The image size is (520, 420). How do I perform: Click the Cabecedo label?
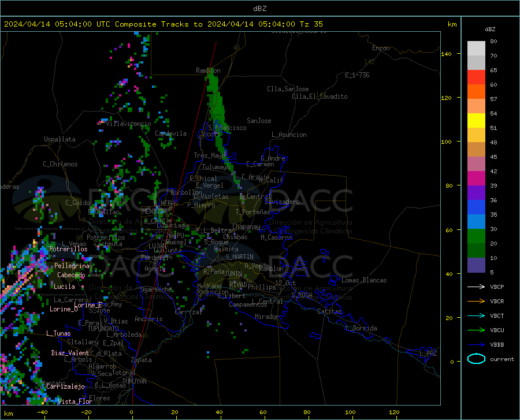pos(71,275)
